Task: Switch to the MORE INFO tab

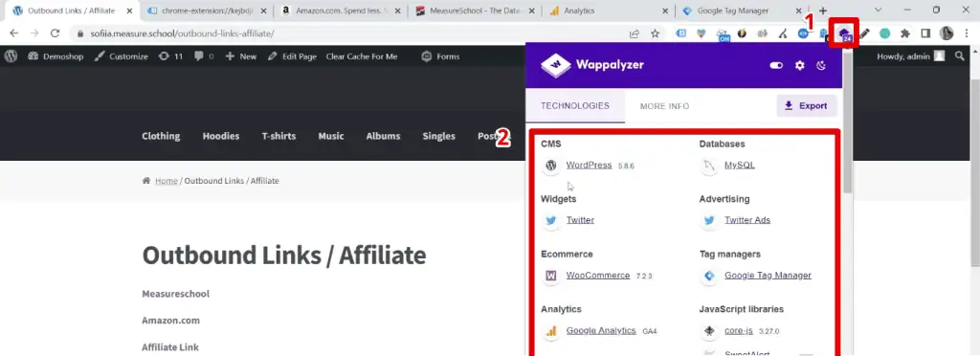Action: (x=664, y=106)
